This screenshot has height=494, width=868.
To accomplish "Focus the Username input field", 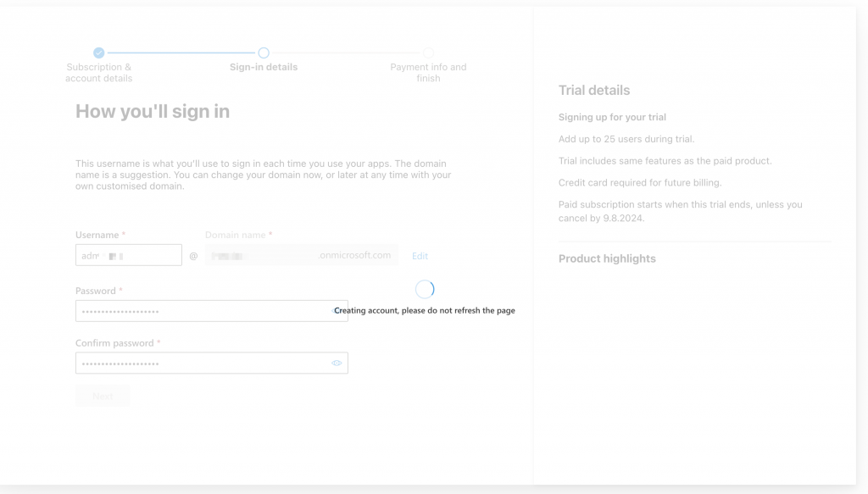I will click(129, 255).
